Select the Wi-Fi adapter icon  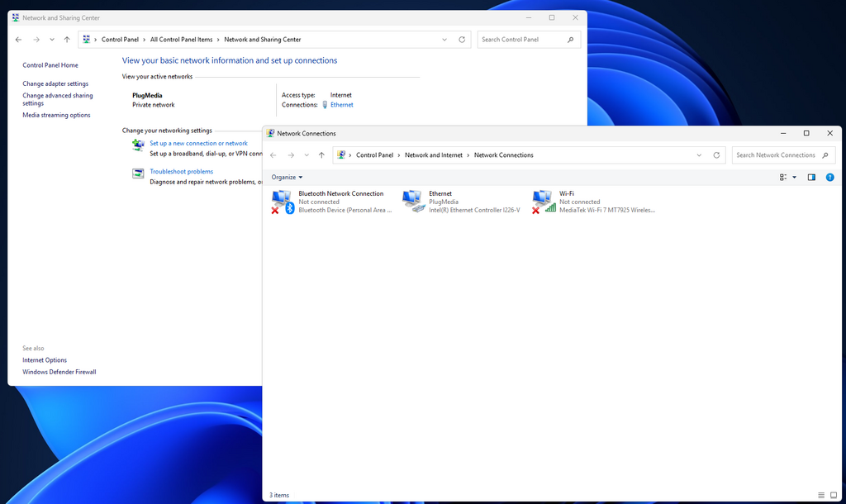(x=544, y=201)
